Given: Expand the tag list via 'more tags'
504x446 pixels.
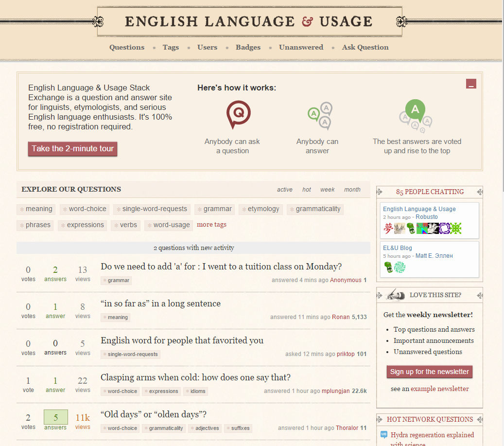Looking at the screenshot, I should [x=211, y=225].
